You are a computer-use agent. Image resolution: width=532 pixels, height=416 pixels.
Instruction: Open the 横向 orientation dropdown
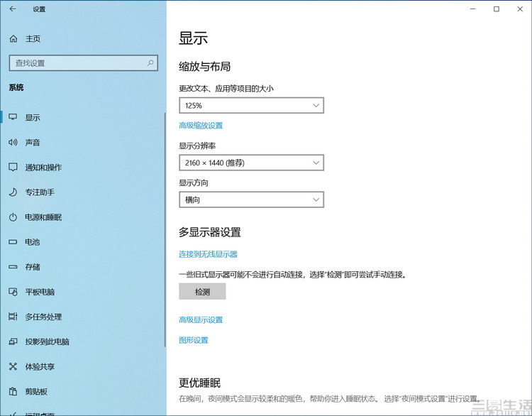click(x=251, y=199)
